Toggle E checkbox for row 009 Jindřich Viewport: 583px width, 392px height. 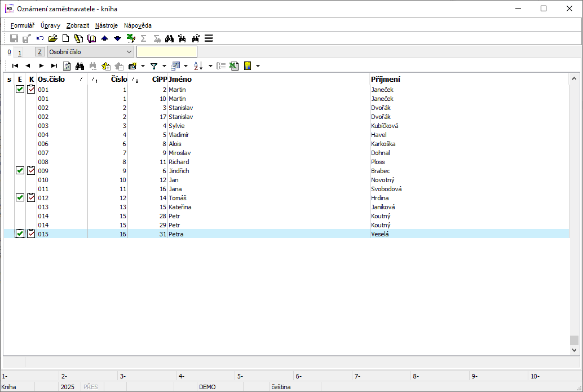click(20, 170)
